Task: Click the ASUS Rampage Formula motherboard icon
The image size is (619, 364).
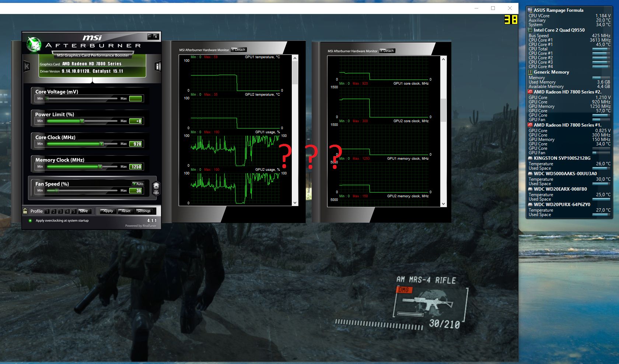Action: tap(530, 10)
